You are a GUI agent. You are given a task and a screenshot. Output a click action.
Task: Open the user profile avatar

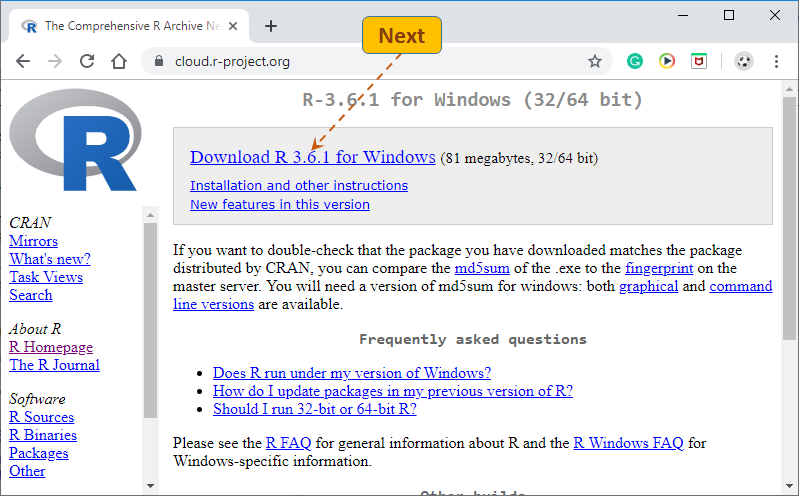[744, 61]
